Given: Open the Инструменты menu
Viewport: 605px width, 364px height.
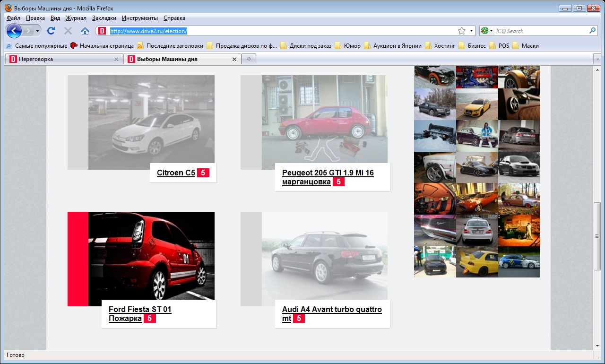Looking at the screenshot, I should tap(140, 18).
